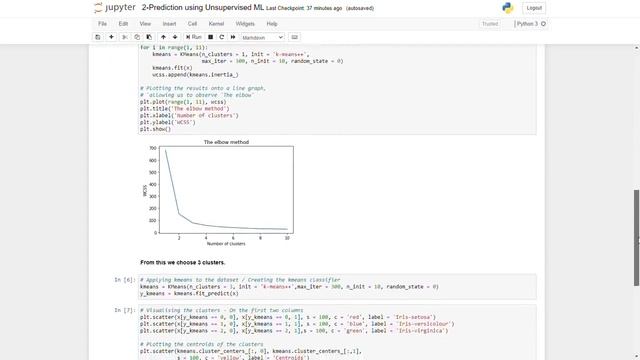
Task: Click the Logout button
Action: click(x=534, y=8)
